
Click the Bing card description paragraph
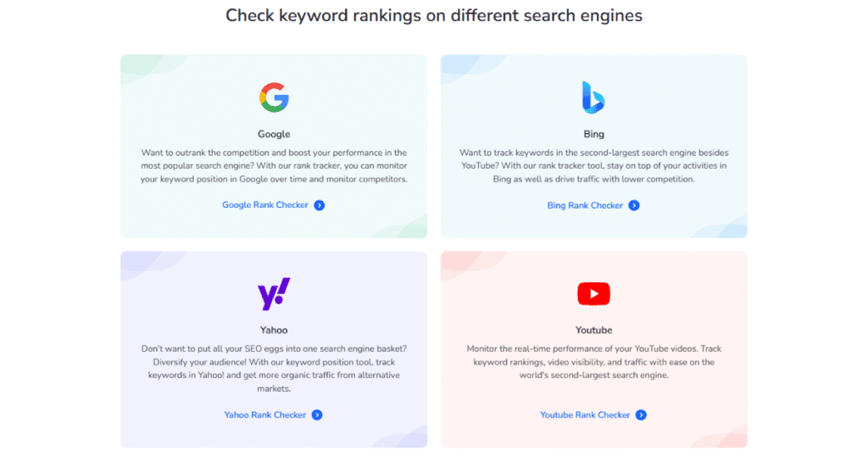[593, 166]
